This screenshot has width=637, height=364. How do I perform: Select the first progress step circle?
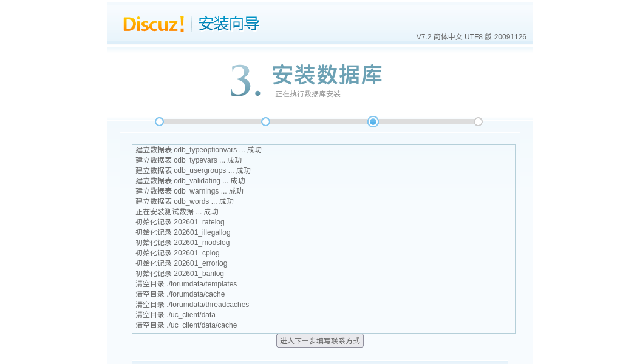(159, 122)
